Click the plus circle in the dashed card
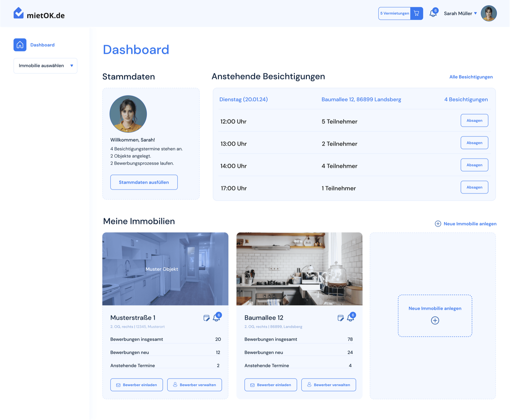Image resolution: width=510 pixels, height=420 pixels. point(435,321)
